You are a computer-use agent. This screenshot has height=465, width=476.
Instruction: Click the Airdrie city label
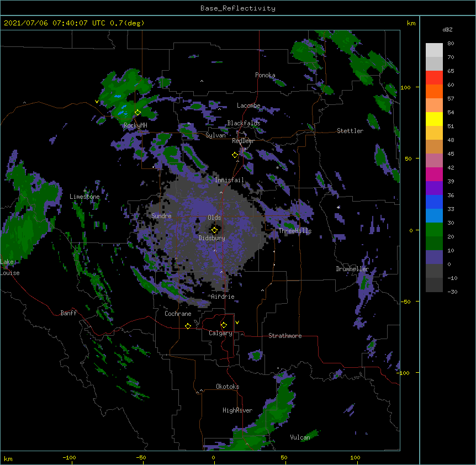pyautogui.click(x=223, y=297)
